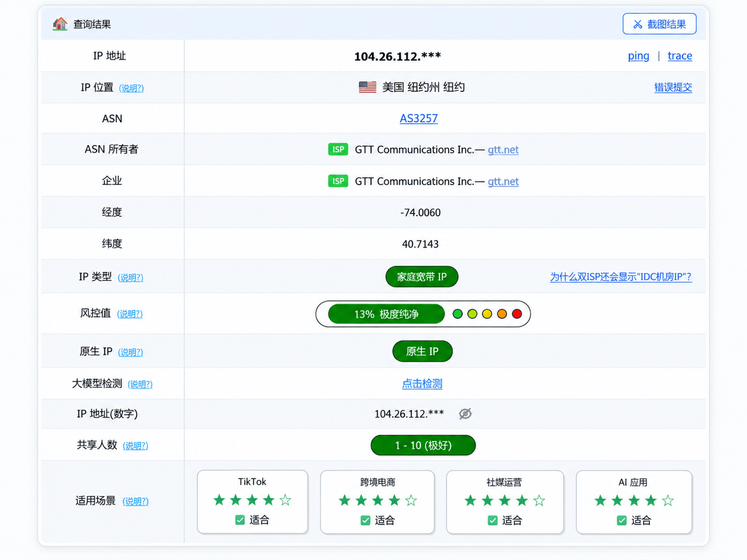
Task: Toggle 适合 checkbox in 跨境电商 card
Action: (365, 520)
